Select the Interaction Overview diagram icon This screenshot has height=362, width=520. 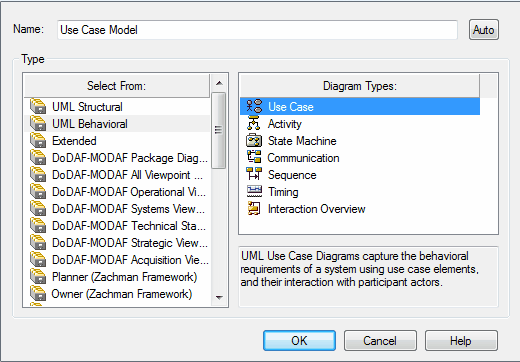point(254,208)
